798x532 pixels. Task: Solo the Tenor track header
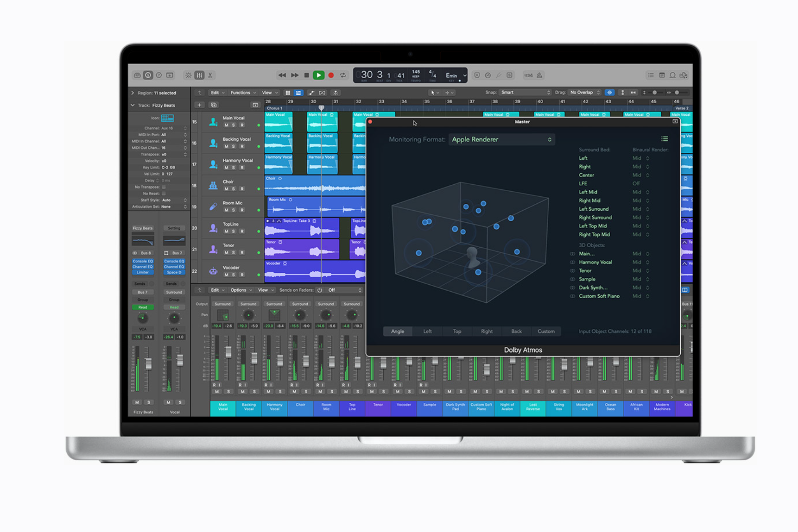tap(234, 252)
